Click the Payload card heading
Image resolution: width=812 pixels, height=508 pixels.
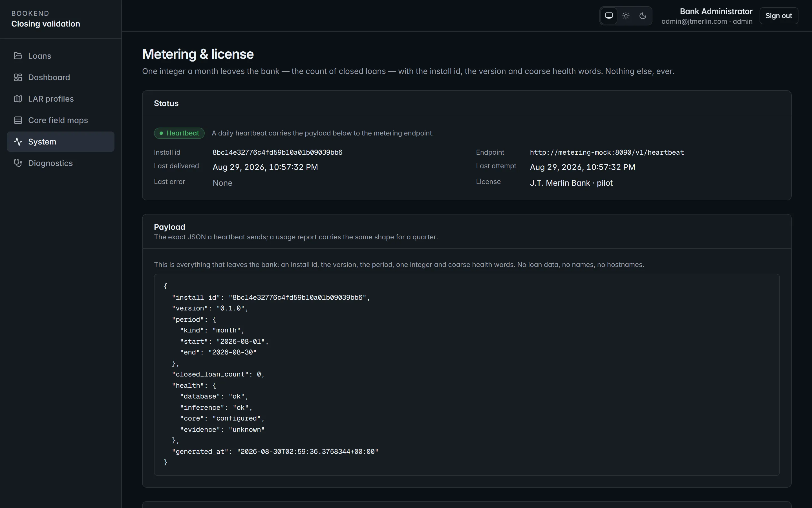pos(169,227)
